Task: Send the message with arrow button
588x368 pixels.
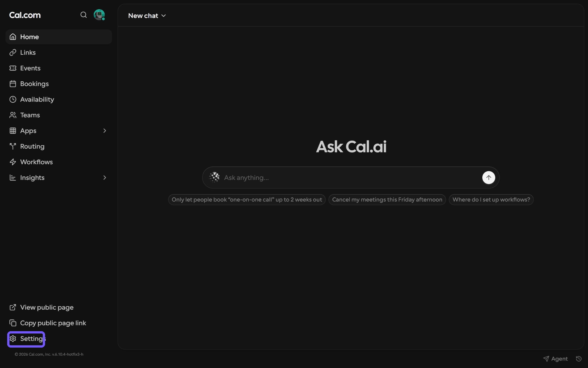Action: click(489, 178)
